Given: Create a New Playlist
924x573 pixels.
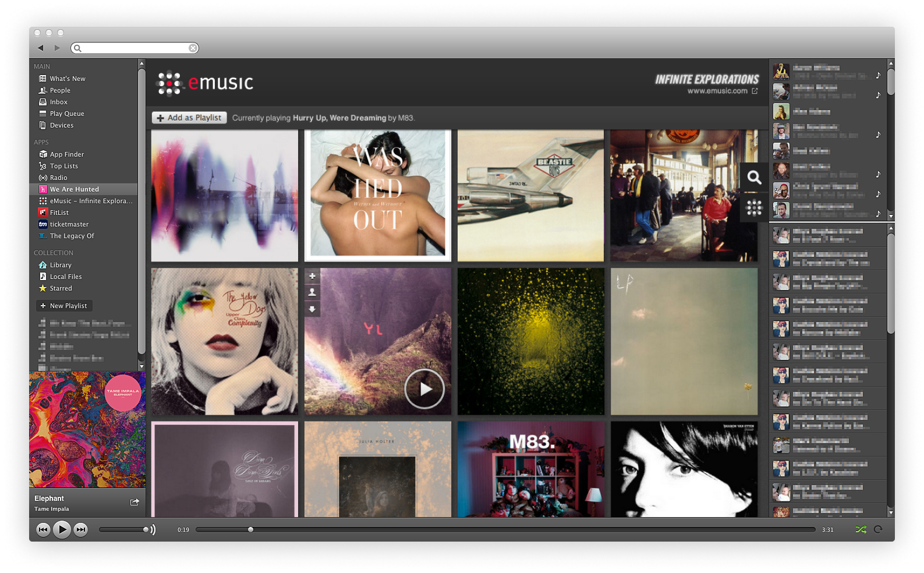Looking at the screenshot, I should pyautogui.click(x=64, y=306).
